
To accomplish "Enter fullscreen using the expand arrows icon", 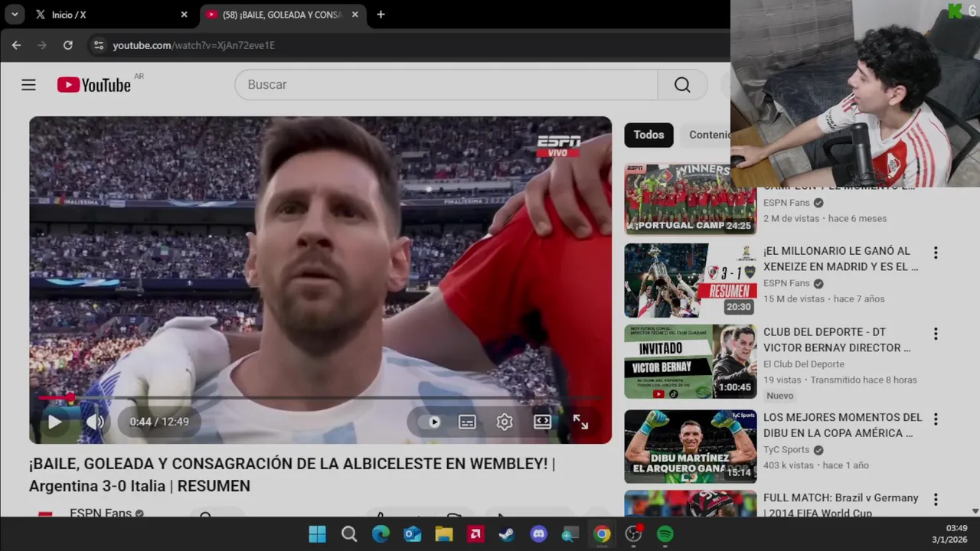I will (x=581, y=422).
